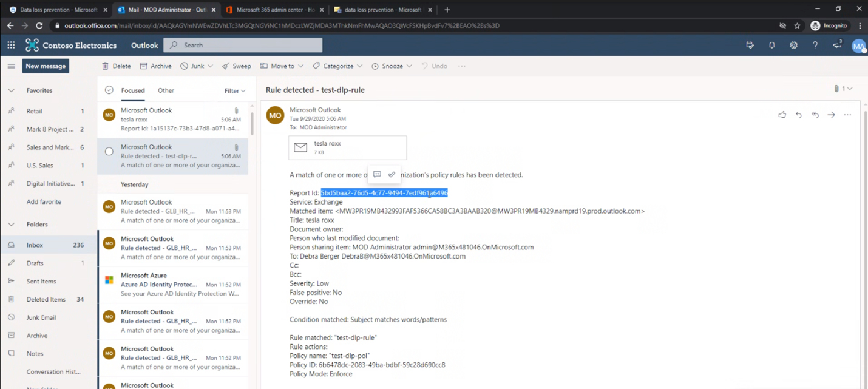Open the MA account manager avatar
The image size is (868, 389).
pos(858,46)
